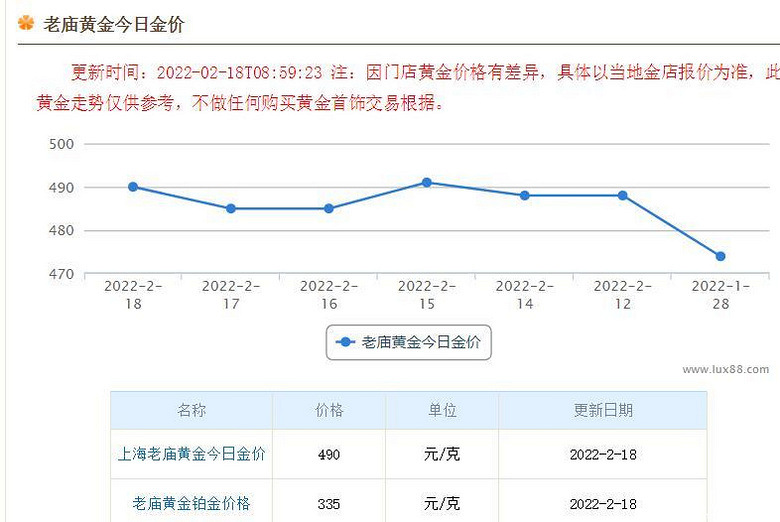Click the update time 2022-02-18T08:59:23 text
Screen dimensions: 780x522
(239, 73)
